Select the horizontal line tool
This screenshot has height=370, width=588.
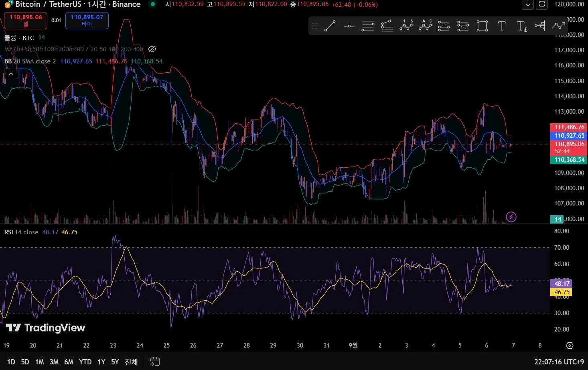click(349, 26)
